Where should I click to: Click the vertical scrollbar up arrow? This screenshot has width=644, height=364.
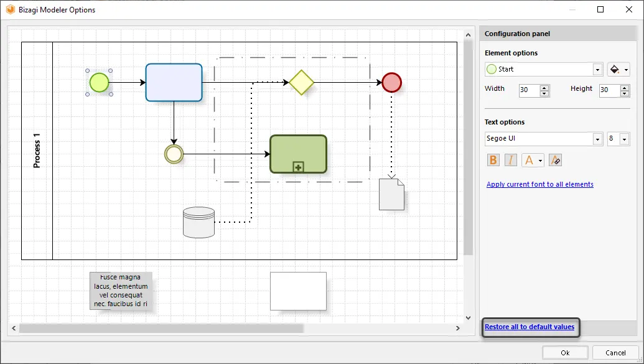pos(468,35)
